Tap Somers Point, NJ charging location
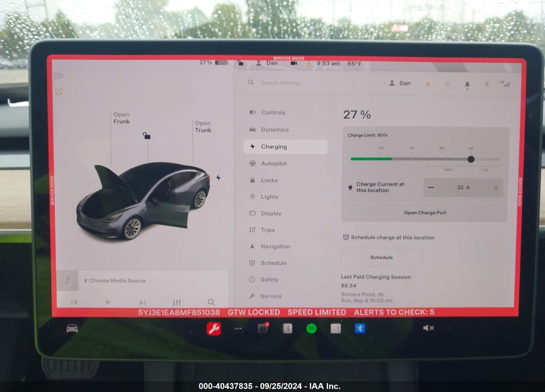Screen dimensions: 545x392 (362, 295)
